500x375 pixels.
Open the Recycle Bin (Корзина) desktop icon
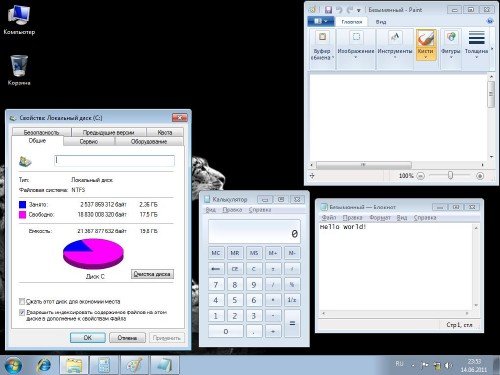(19, 70)
